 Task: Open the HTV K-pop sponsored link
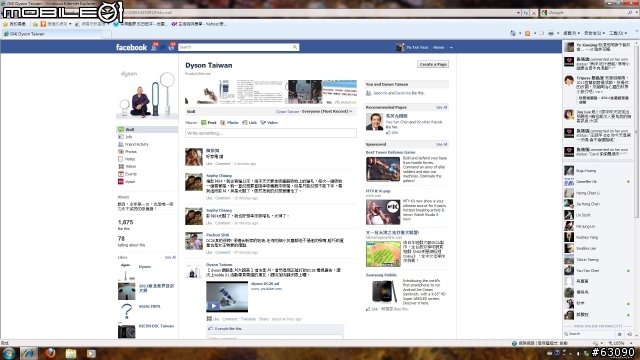(378, 191)
